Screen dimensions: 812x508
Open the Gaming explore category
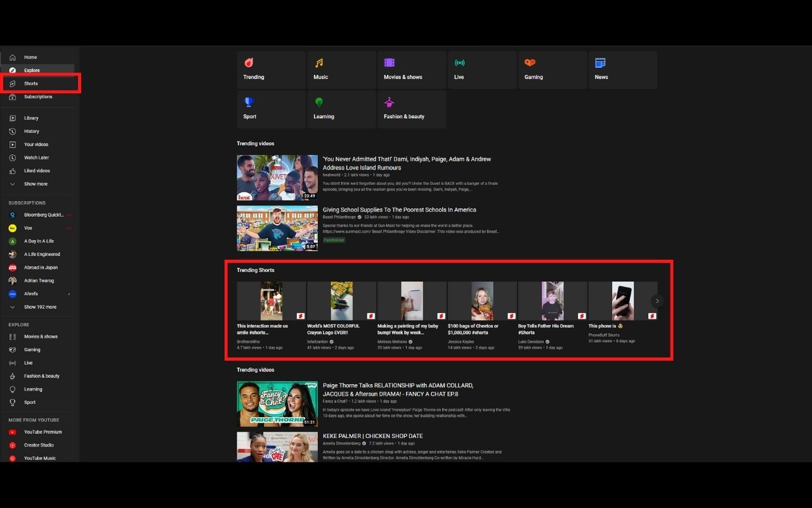(531, 63)
